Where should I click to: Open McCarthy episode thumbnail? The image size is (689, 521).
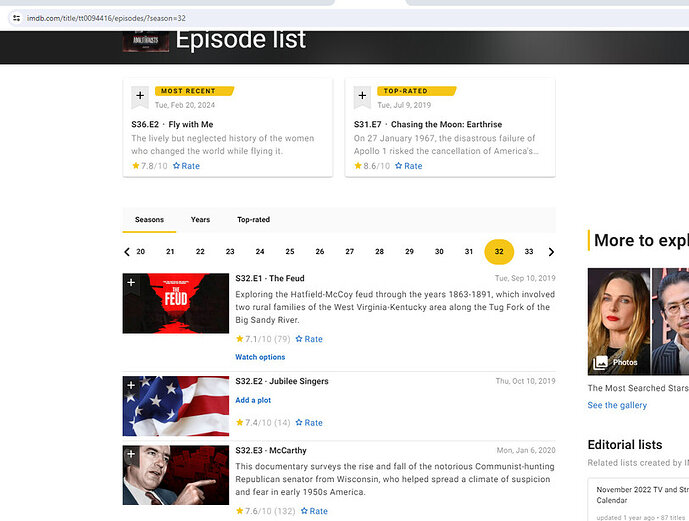click(x=176, y=475)
